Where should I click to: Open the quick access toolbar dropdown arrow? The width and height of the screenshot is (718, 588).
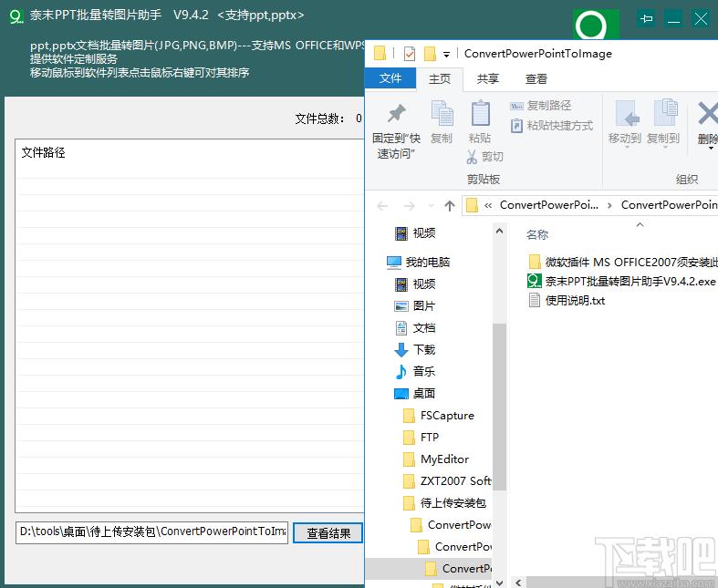446,55
